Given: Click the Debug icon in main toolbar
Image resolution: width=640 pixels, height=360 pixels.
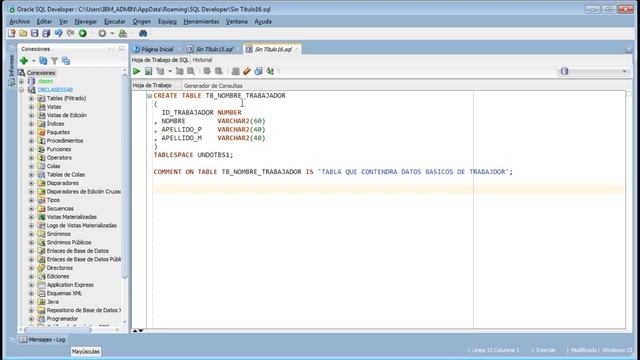Looking at the screenshot, I should pos(122,33).
